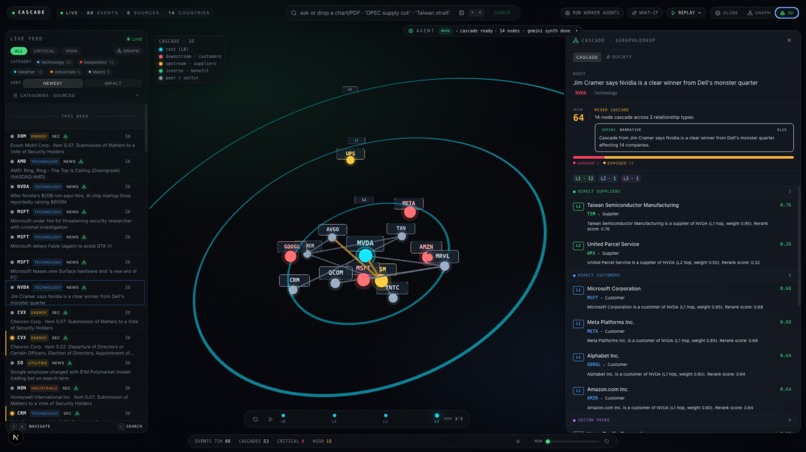Click the magnifier icon in the search bar
Screen dimensions: 806x452
(x=294, y=13)
